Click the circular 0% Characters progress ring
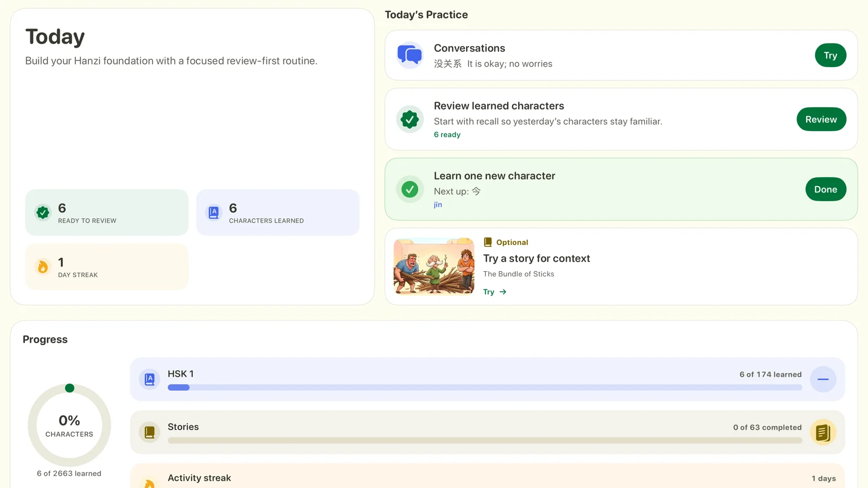 (69, 425)
